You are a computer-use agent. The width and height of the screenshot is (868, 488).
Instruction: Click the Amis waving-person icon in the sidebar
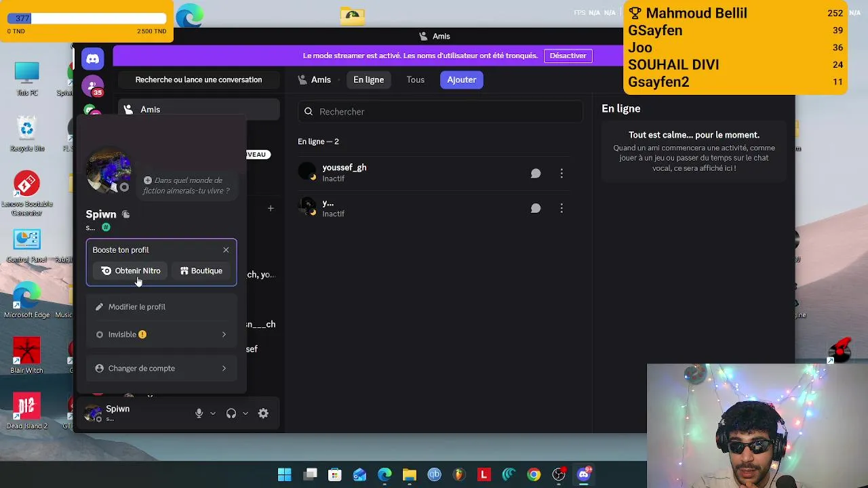128,109
